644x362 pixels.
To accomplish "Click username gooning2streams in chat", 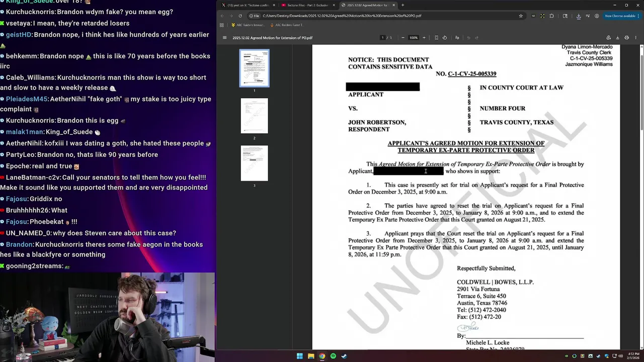I will 35,266.
